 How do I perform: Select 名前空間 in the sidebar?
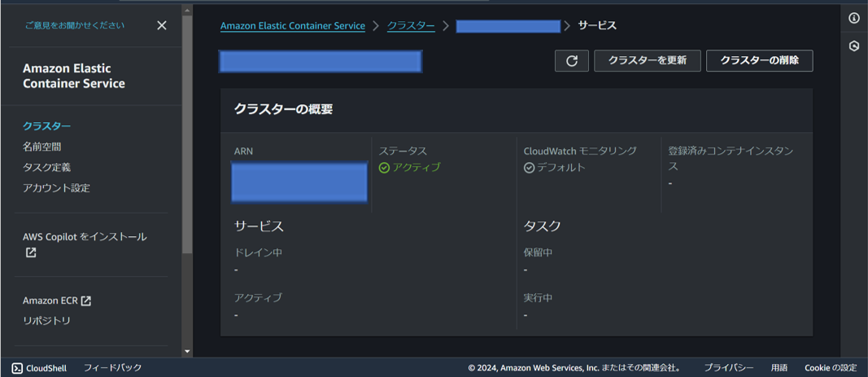point(42,147)
